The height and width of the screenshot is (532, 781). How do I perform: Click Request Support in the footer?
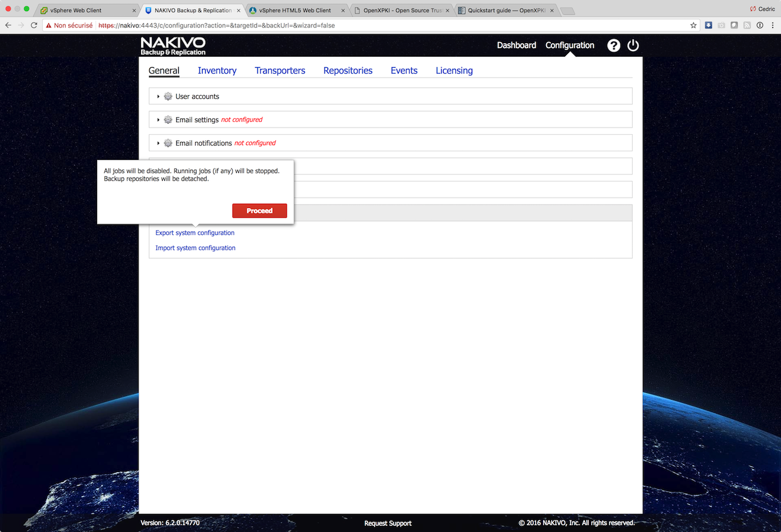pyautogui.click(x=387, y=523)
